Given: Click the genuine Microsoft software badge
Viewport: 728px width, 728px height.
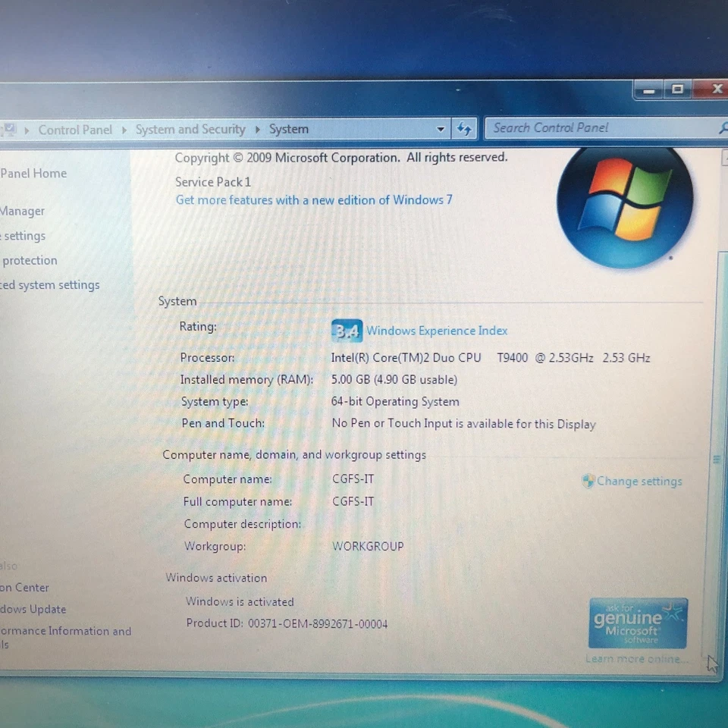Looking at the screenshot, I should (x=638, y=623).
